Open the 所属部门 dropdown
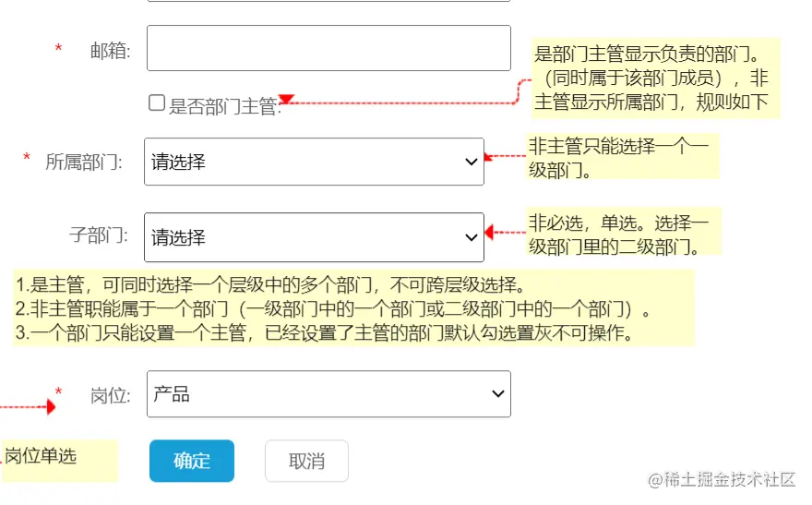This screenshot has height=505, width=812. click(314, 162)
